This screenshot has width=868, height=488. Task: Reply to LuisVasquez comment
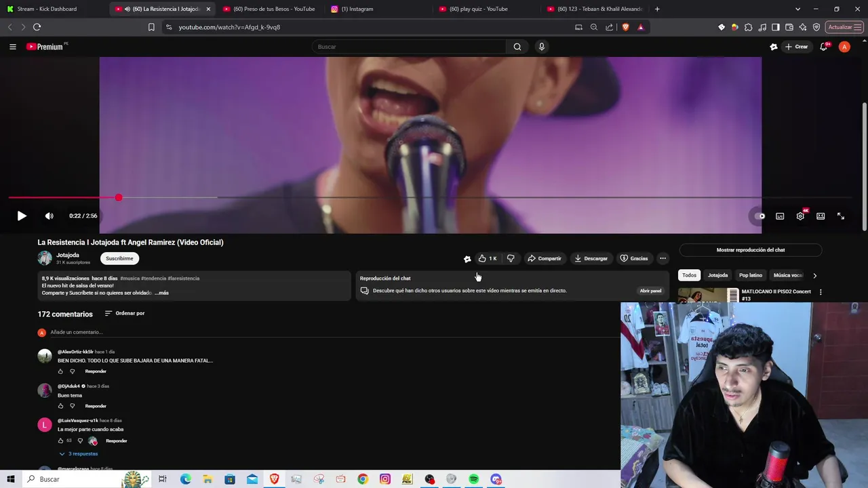[x=116, y=441]
